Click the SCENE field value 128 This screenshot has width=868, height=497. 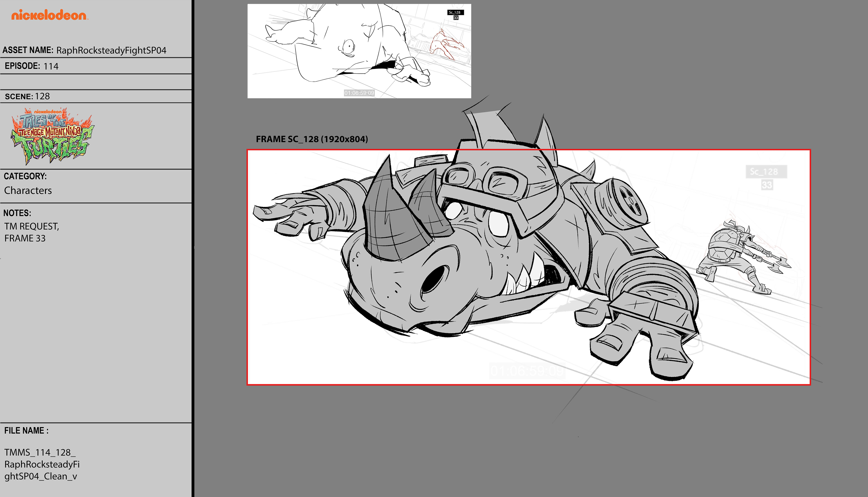point(42,96)
